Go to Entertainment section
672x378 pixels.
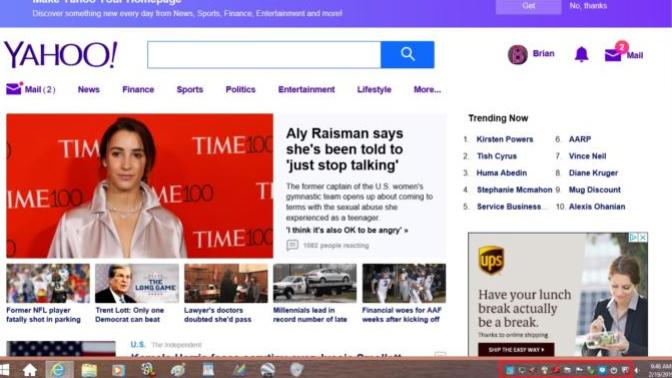(306, 89)
